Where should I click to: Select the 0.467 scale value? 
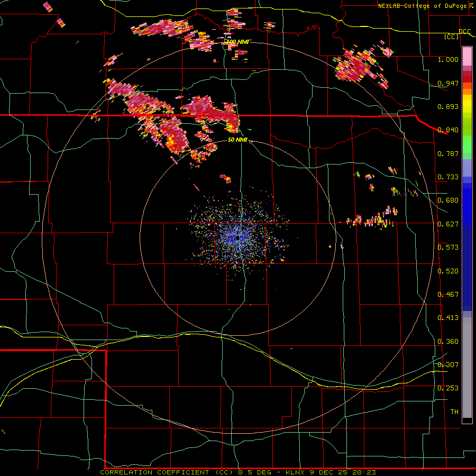448,294
